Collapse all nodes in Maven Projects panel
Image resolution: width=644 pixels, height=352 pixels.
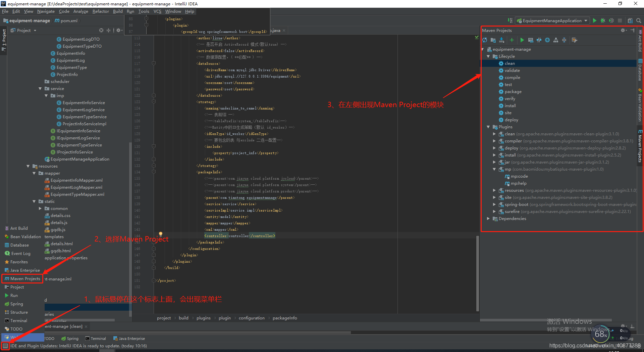564,40
